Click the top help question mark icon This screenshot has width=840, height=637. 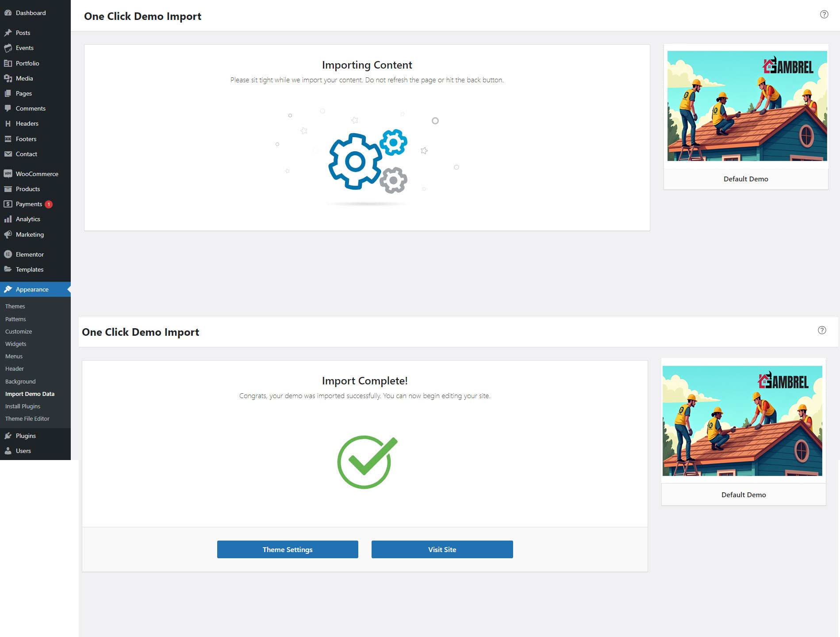(x=824, y=14)
